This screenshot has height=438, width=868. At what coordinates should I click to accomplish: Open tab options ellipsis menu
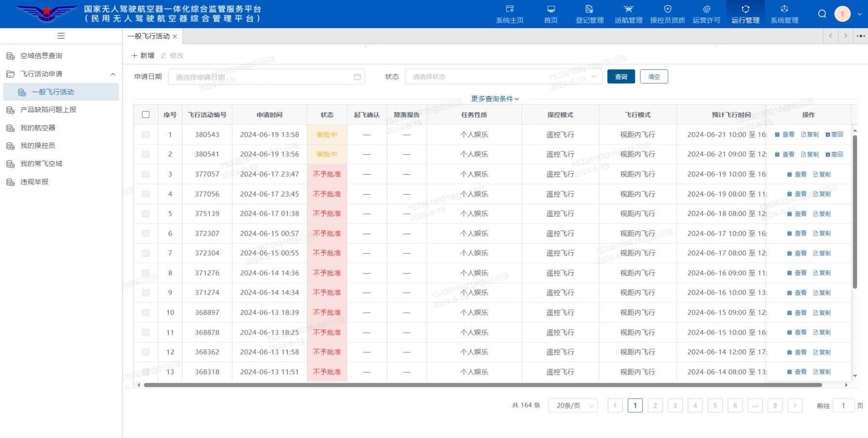[x=861, y=36]
